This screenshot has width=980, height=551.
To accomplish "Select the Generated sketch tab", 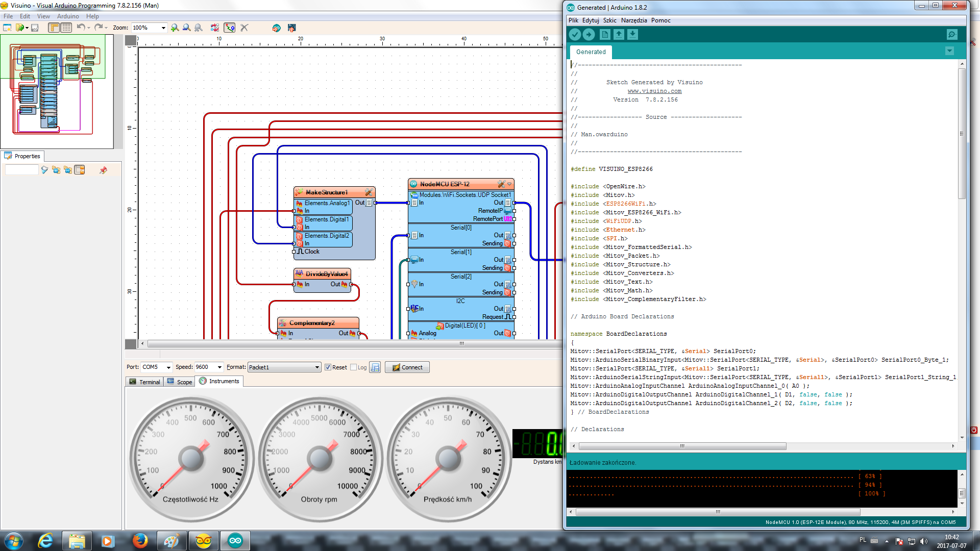I will [591, 52].
